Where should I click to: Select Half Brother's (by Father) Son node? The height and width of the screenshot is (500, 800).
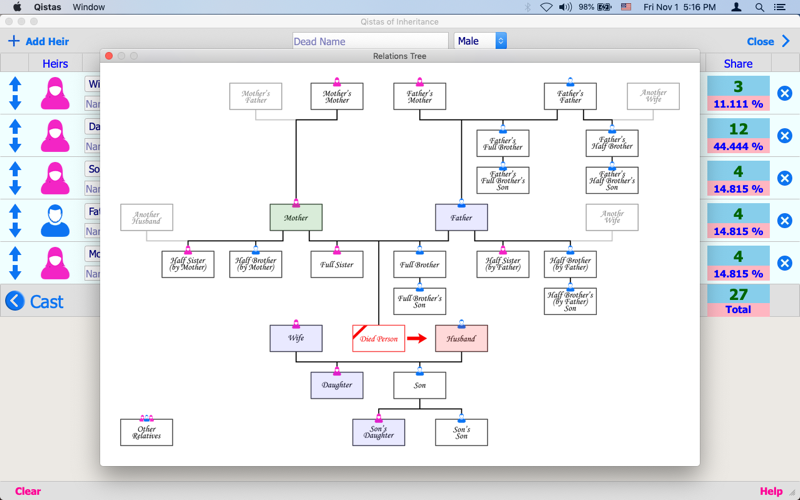570,301
